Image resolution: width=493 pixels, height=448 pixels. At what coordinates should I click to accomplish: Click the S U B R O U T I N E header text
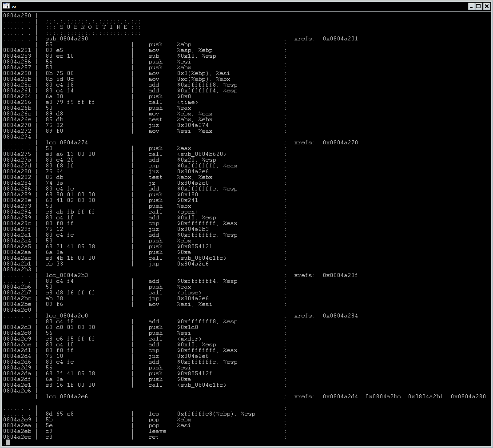pos(93,27)
